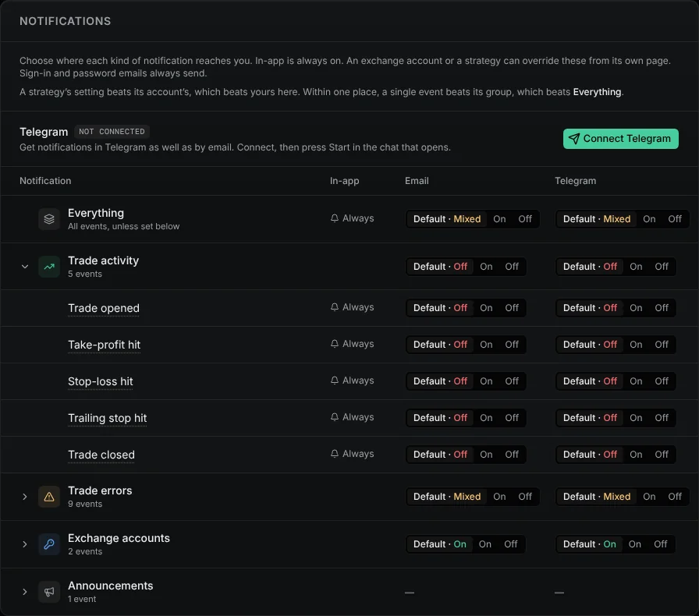The image size is (699, 616).
Task: Select Default for Take-profit hit email
Action: click(440, 345)
